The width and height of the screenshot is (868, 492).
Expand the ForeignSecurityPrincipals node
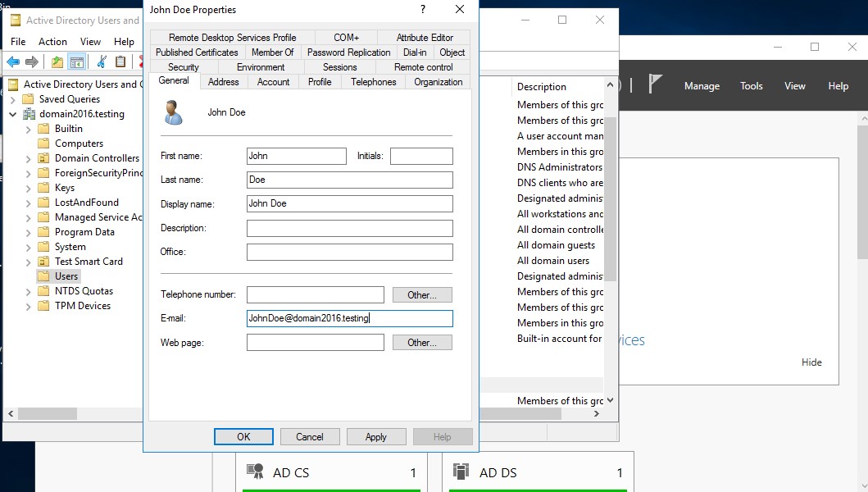pyautogui.click(x=28, y=174)
